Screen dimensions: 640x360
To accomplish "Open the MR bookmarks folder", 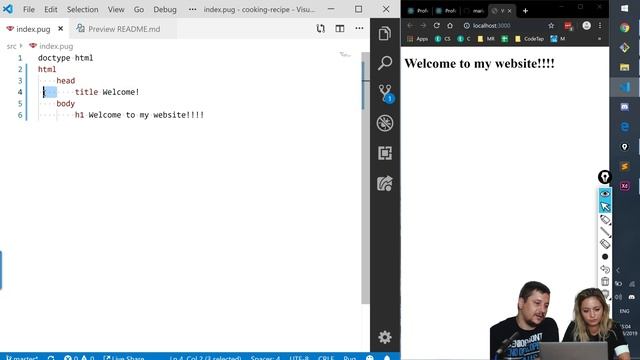I will 486,39.
